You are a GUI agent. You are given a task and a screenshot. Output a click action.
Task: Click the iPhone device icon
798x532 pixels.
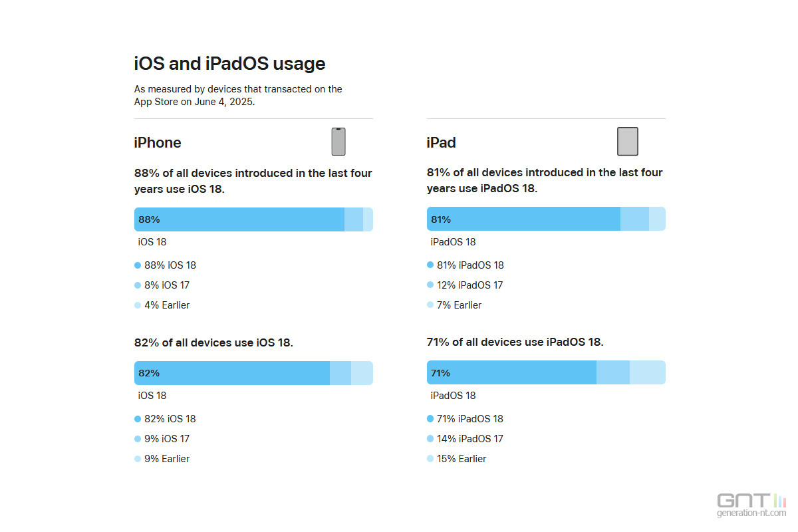click(338, 142)
